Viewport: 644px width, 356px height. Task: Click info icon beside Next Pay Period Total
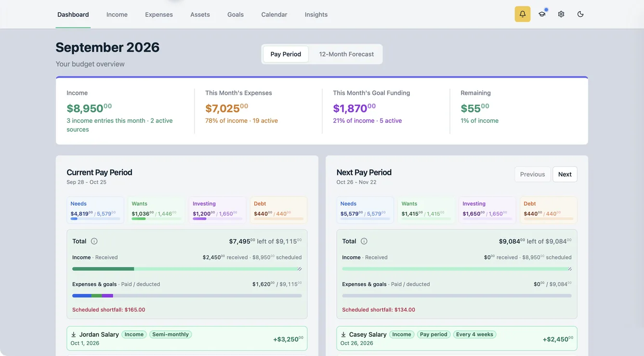click(x=364, y=241)
